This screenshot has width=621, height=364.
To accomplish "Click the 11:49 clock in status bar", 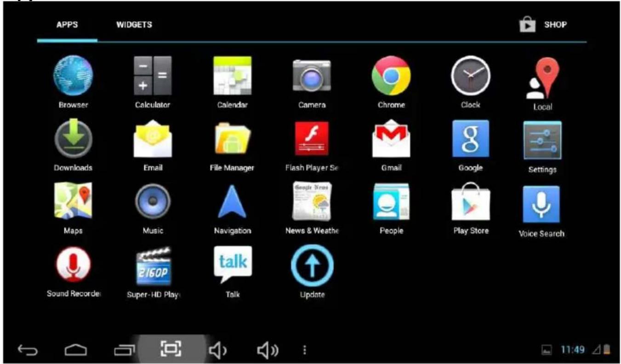I will coord(573,350).
